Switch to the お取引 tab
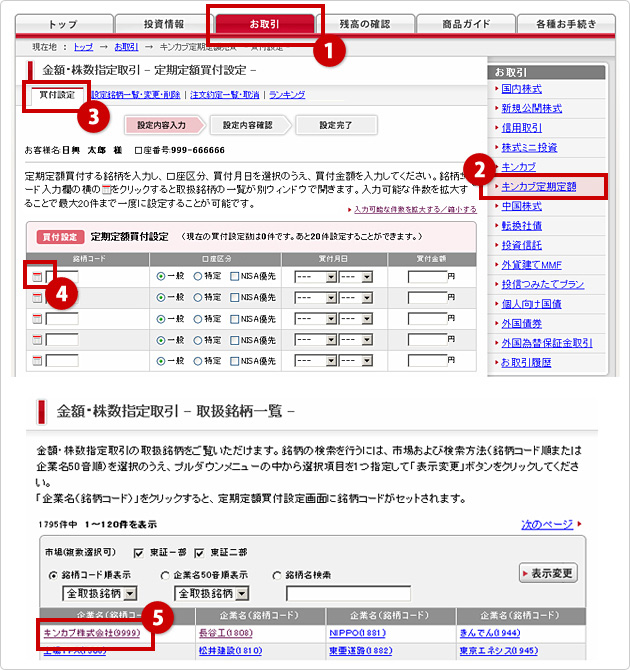This screenshot has width=630, height=670. tap(265, 24)
